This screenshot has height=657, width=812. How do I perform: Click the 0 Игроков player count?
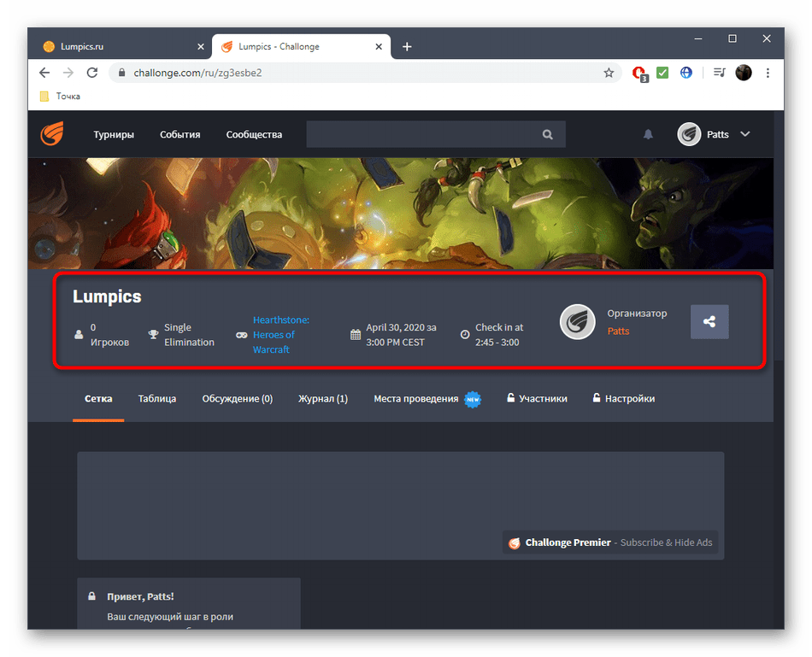point(109,335)
